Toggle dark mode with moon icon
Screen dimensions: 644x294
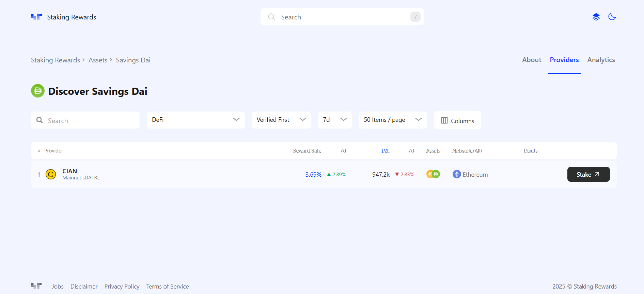(612, 17)
